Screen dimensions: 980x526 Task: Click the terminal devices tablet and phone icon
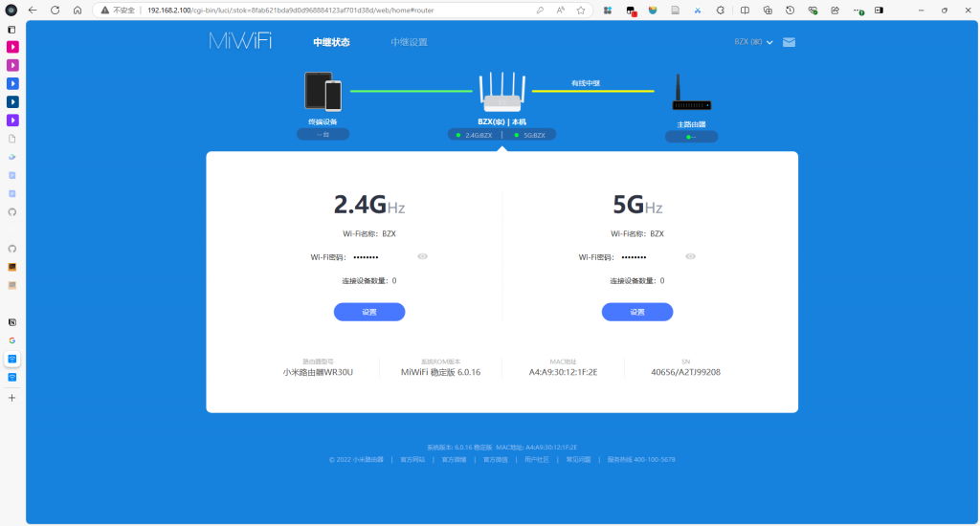click(323, 91)
